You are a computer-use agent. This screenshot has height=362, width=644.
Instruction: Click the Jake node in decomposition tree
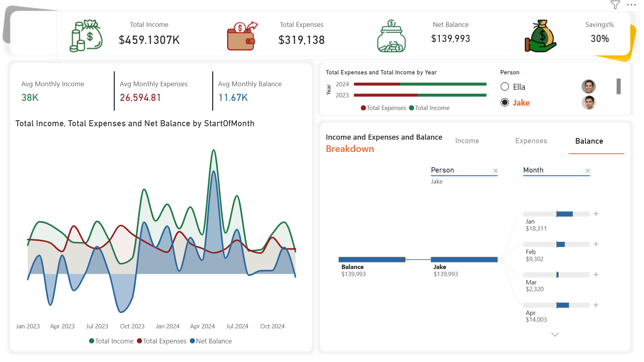pyautogui.click(x=464, y=260)
